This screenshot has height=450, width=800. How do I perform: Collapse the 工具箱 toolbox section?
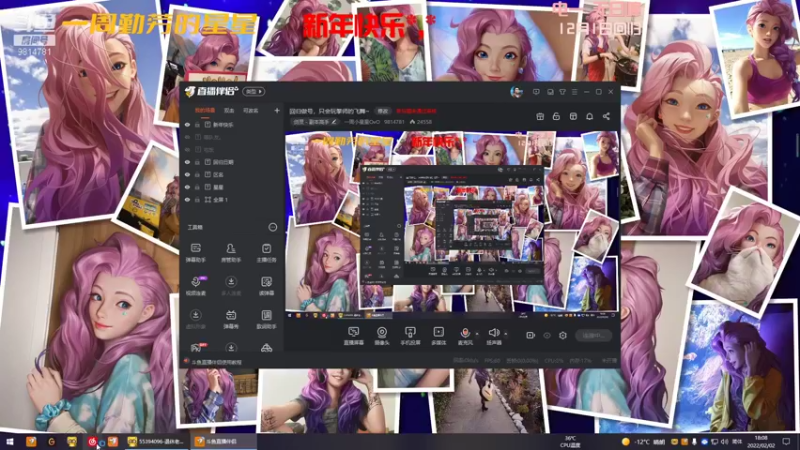(273, 227)
